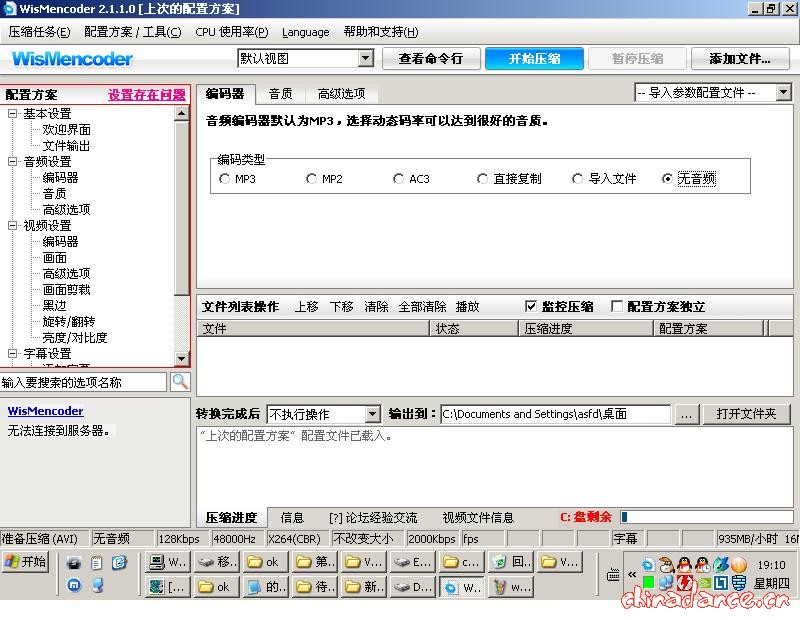Enable the 配置方案独立 checkbox
800x620 pixels.
pyautogui.click(x=617, y=307)
